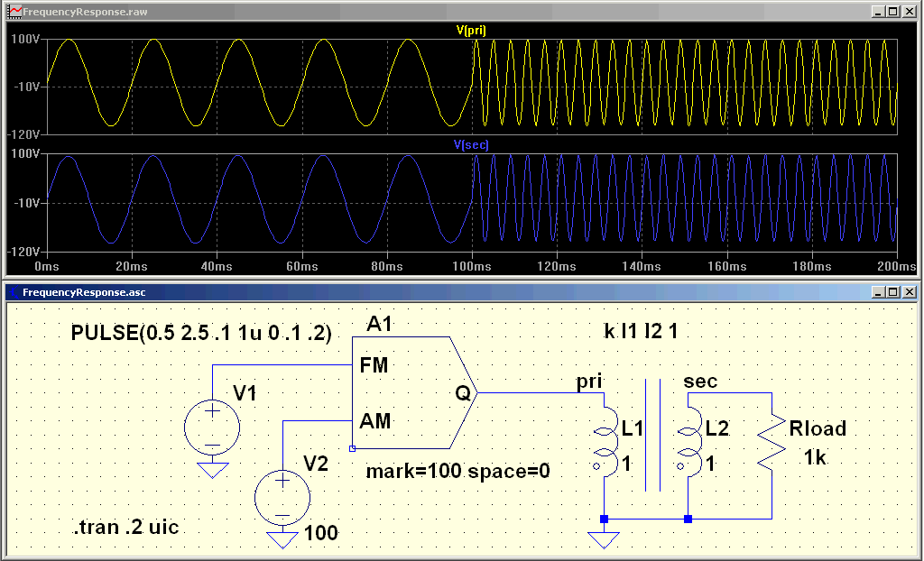Screen dimensions: 924x561
Task: Click the PULSE(0.5 2.5 .1 1u 0 .1 .2) text
Action: [201, 334]
